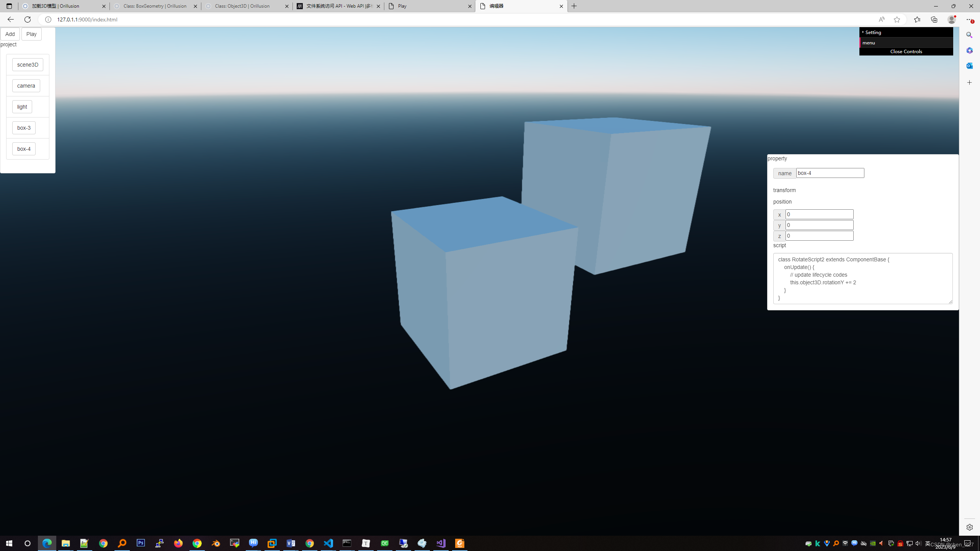Open browser Collections icon

coord(934,20)
